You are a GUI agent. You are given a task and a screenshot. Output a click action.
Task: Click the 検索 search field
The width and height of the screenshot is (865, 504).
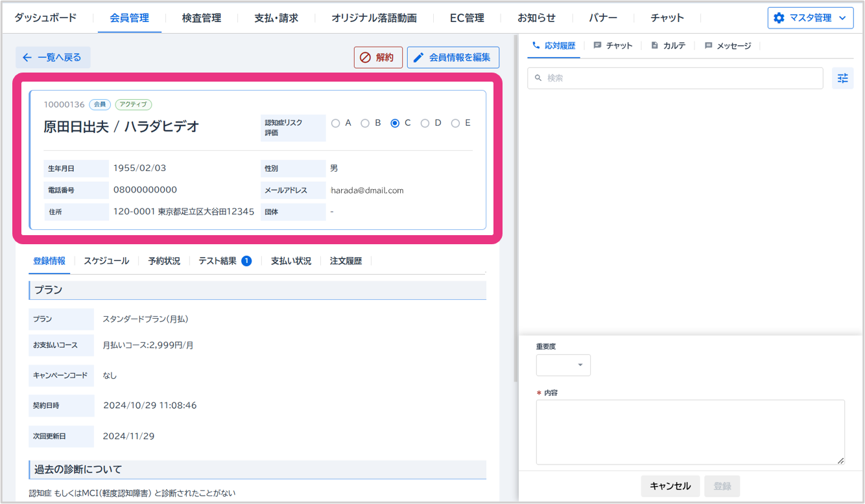click(675, 78)
